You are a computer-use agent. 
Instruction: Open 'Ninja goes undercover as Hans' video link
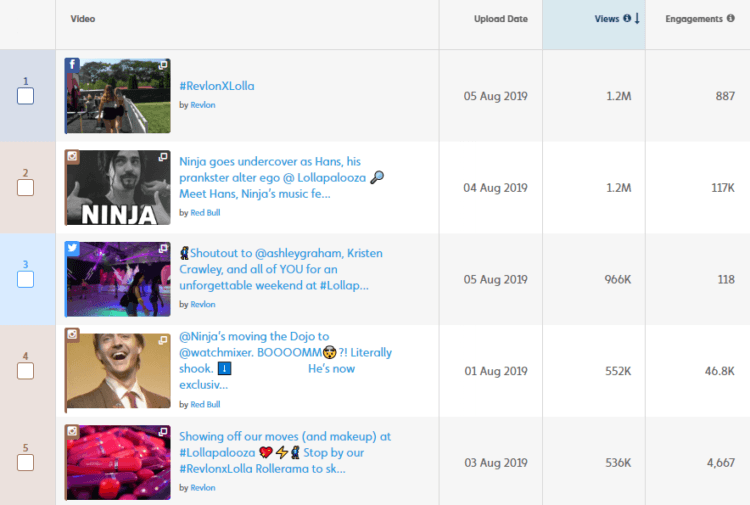point(281,177)
